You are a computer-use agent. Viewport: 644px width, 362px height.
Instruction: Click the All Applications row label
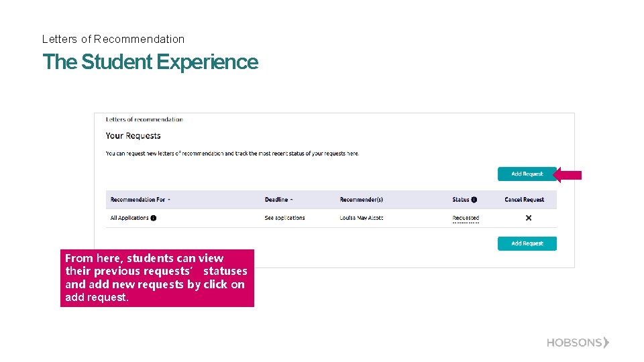click(129, 218)
